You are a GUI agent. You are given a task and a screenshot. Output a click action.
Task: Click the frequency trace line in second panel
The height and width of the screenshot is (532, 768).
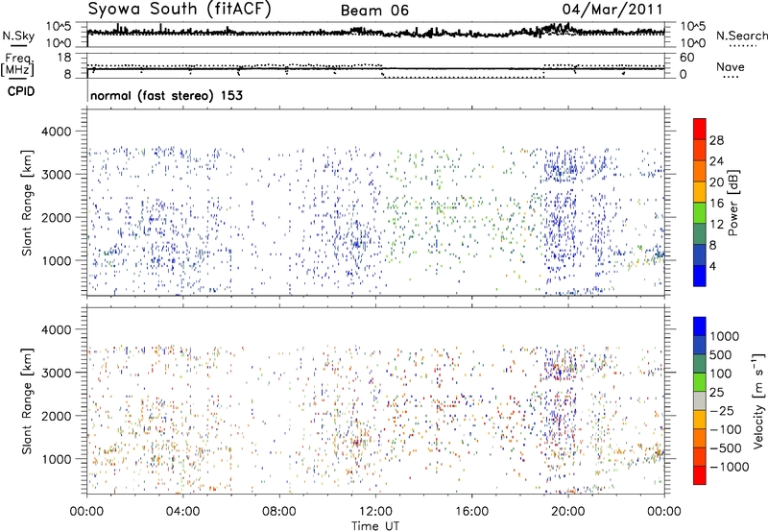(375, 69)
